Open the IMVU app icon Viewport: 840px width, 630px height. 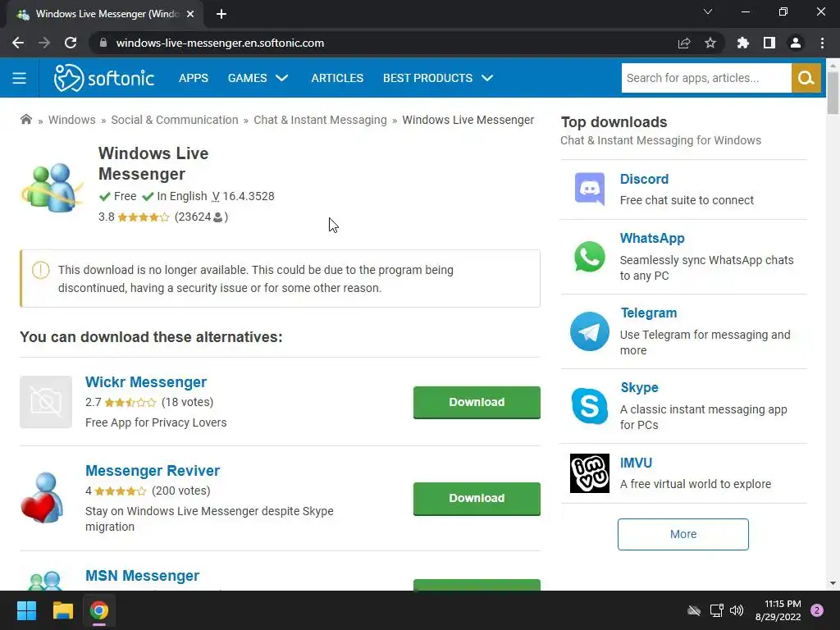pos(589,473)
